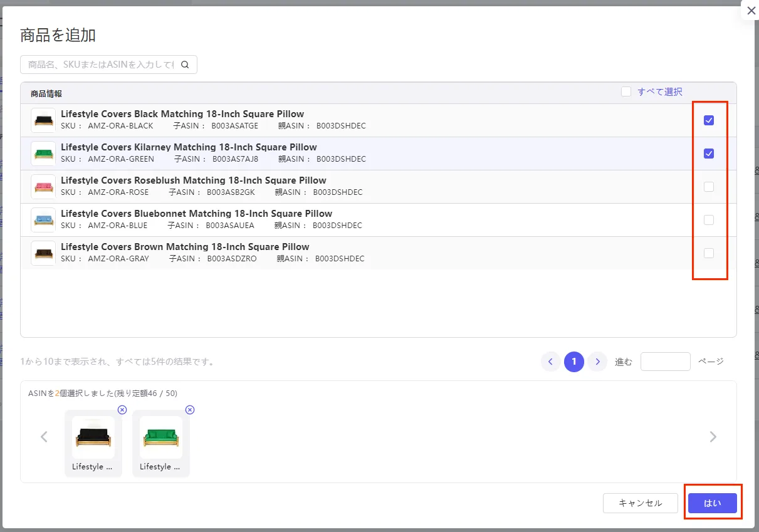This screenshot has width=759, height=532.
Task: Close the add product dialog
Action: (x=751, y=11)
